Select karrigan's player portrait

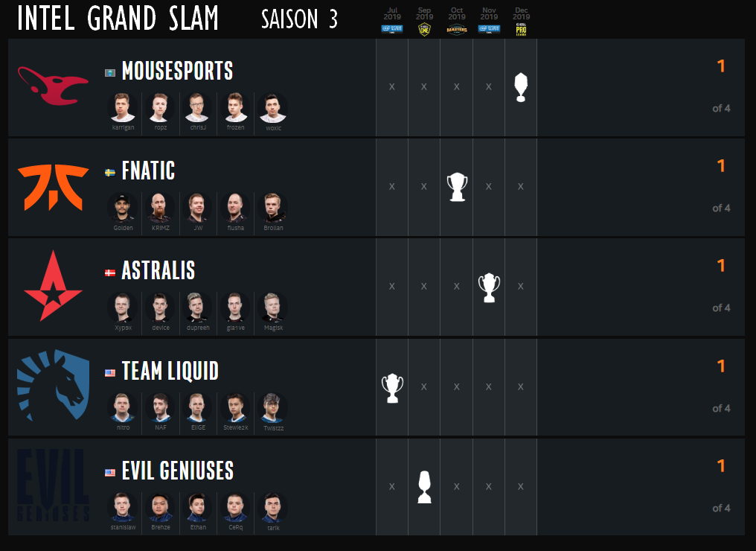click(121, 107)
